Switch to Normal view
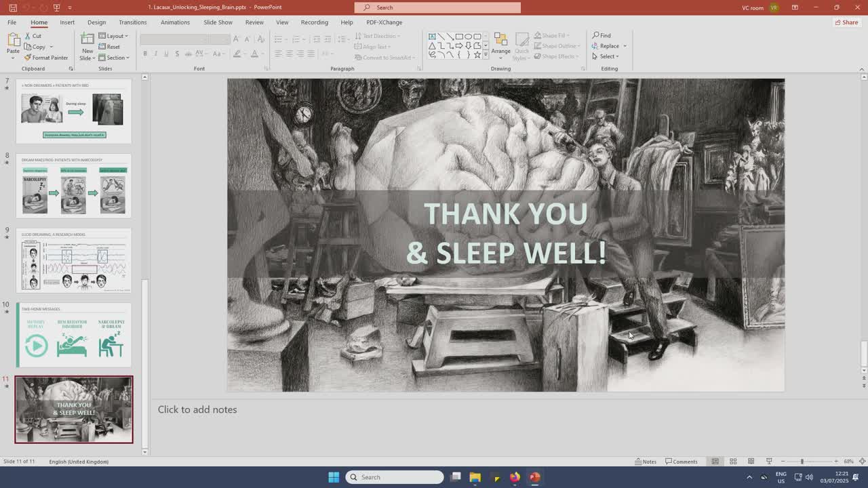 point(715,462)
